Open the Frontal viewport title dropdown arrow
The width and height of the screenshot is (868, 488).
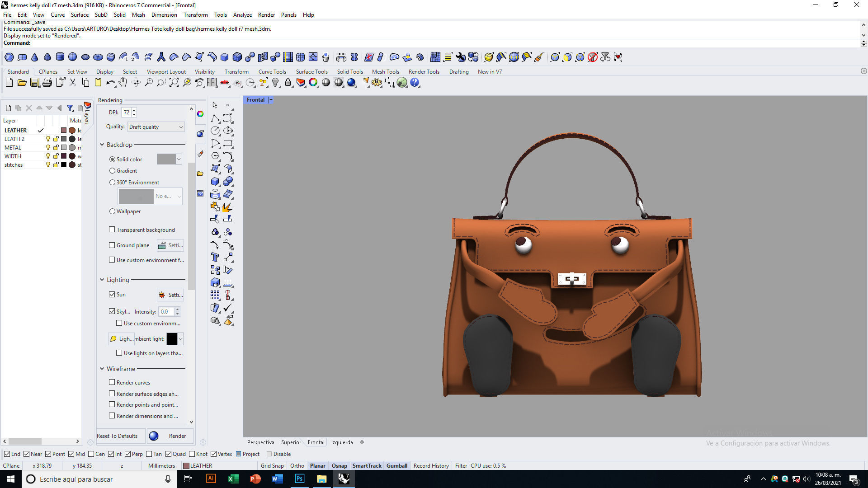(x=271, y=100)
